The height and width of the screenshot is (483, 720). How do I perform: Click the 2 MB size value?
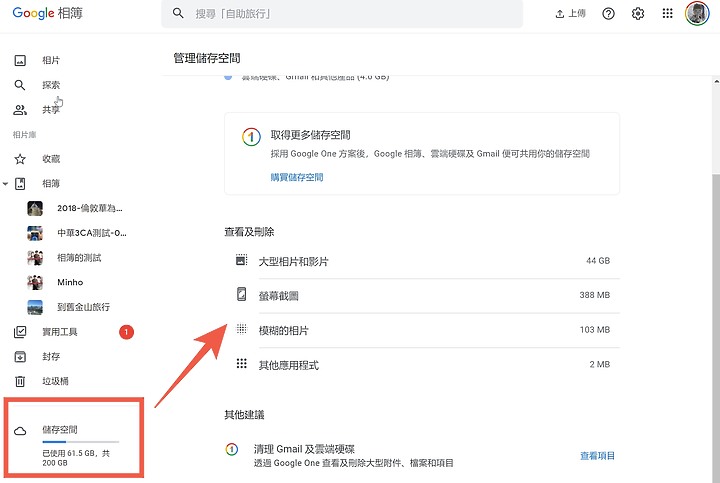pyautogui.click(x=600, y=365)
